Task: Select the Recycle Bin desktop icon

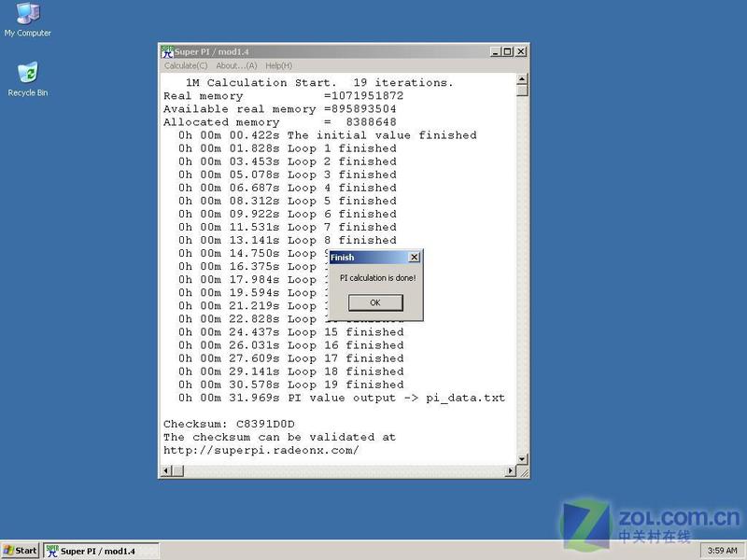Action: click(28, 79)
